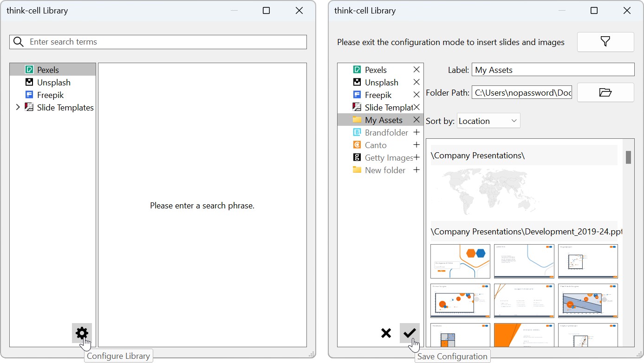Click the Folder Path text field

(522, 92)
